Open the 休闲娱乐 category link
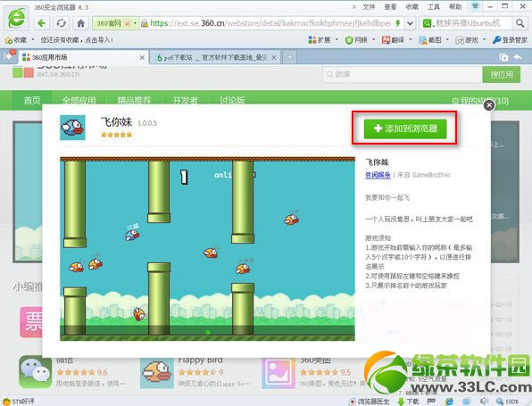The height and width of the screenshot is (406, 532). point(378,175)
